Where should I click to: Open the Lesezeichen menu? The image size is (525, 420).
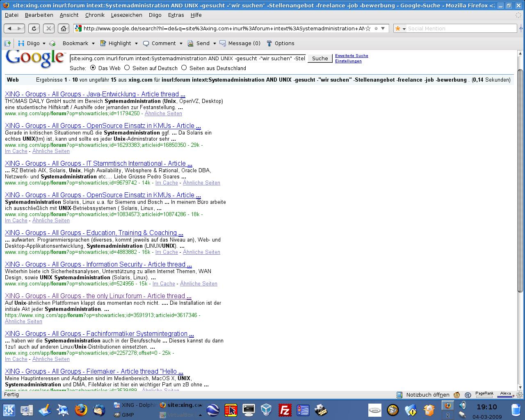(x=126, y=15)
